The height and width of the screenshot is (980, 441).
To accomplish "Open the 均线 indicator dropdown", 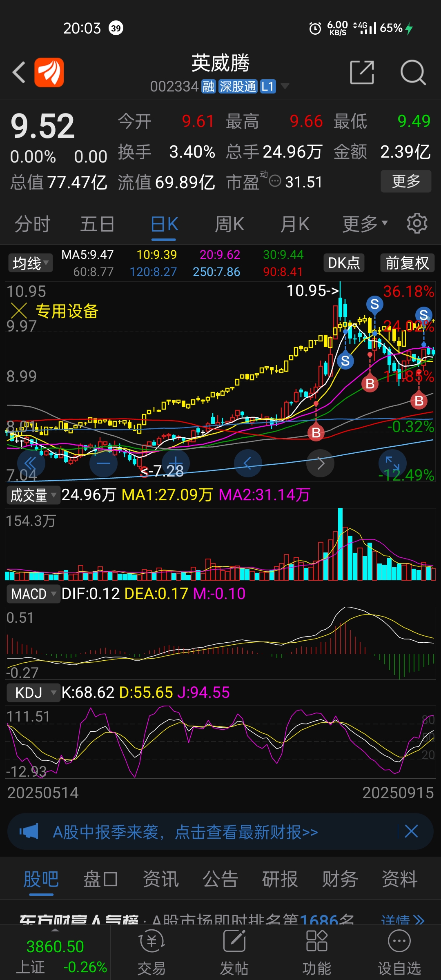I will (31, 263).
